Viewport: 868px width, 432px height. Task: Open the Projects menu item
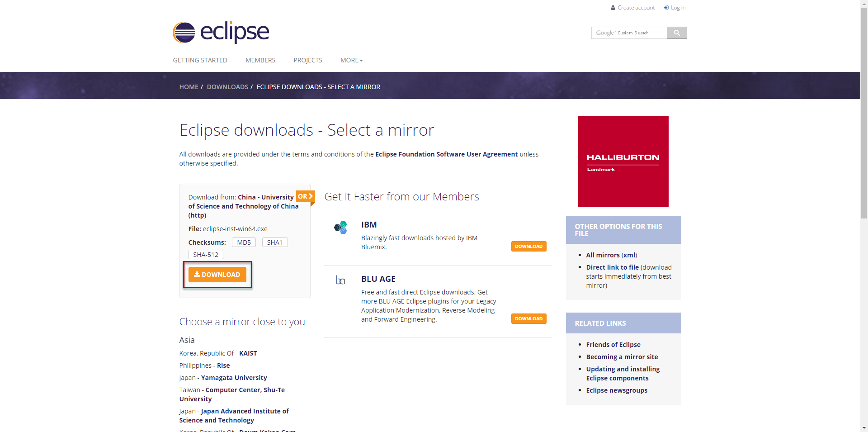308,60
